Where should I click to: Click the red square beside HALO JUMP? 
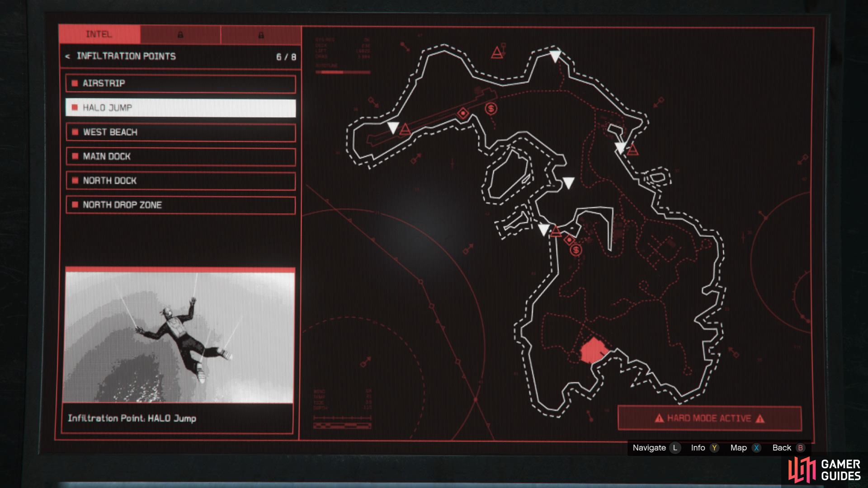click(75, 108)
